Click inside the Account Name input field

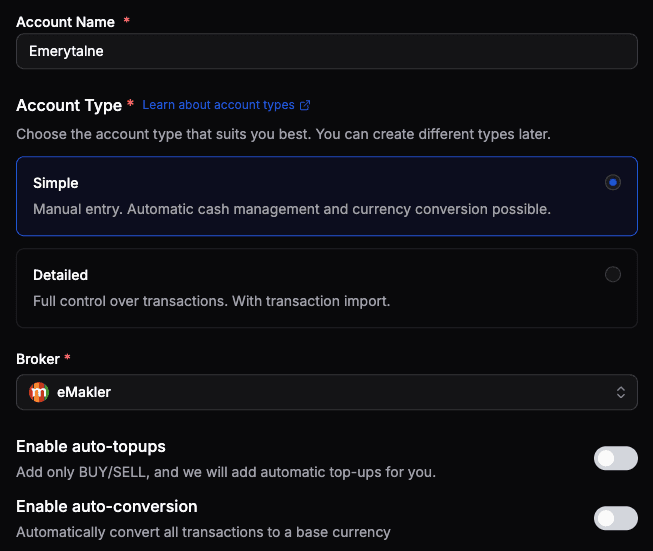(326, 51)
